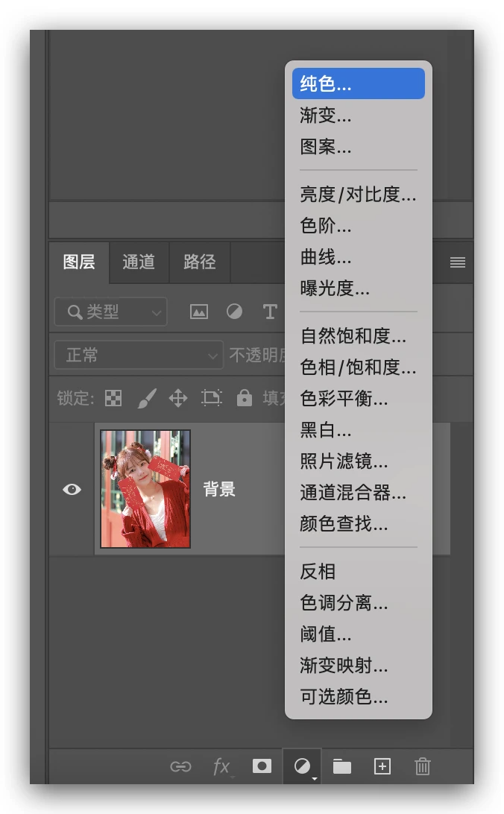Open the adjustment layer half-circle dropdown

pos(302,766)
